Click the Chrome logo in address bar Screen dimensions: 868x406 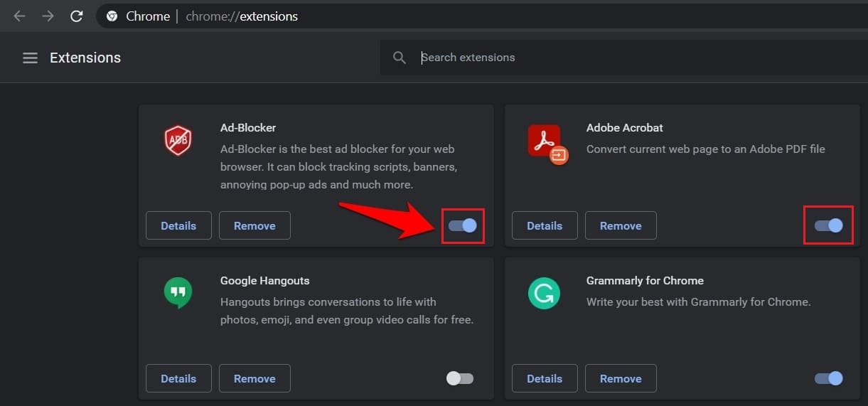(112, 16)
